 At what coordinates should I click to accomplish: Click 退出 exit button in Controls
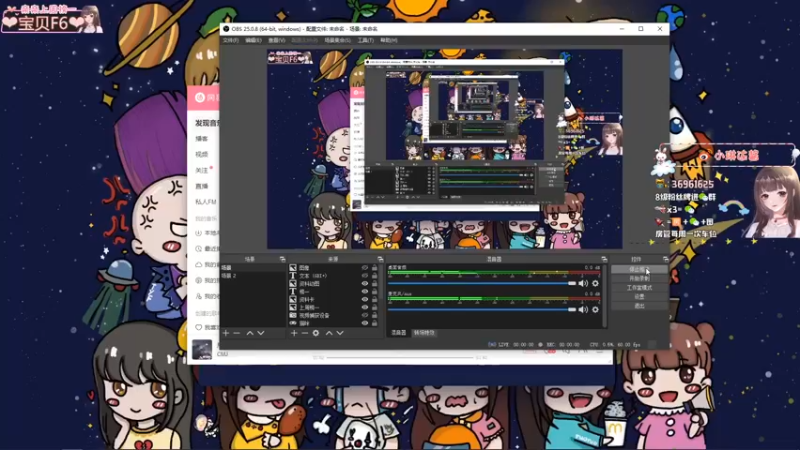coord(639,306)
